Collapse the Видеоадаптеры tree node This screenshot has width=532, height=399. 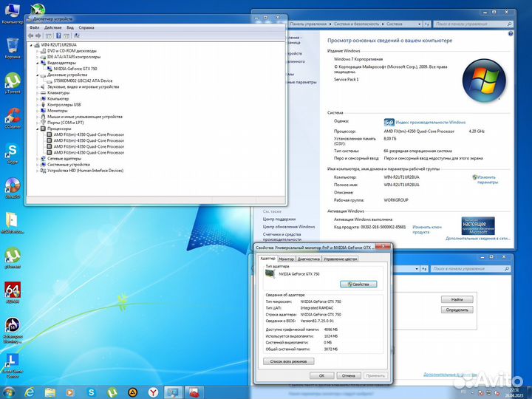35,63
